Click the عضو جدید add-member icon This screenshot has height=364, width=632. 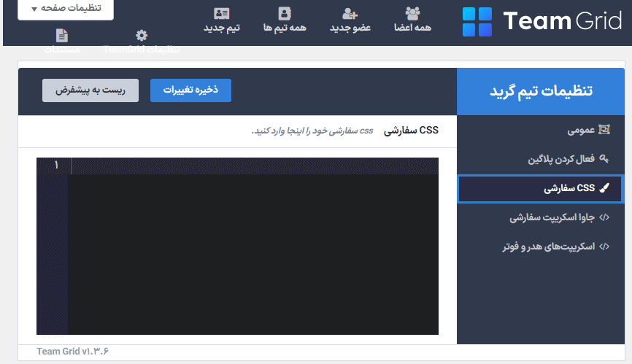click(350, 13)
